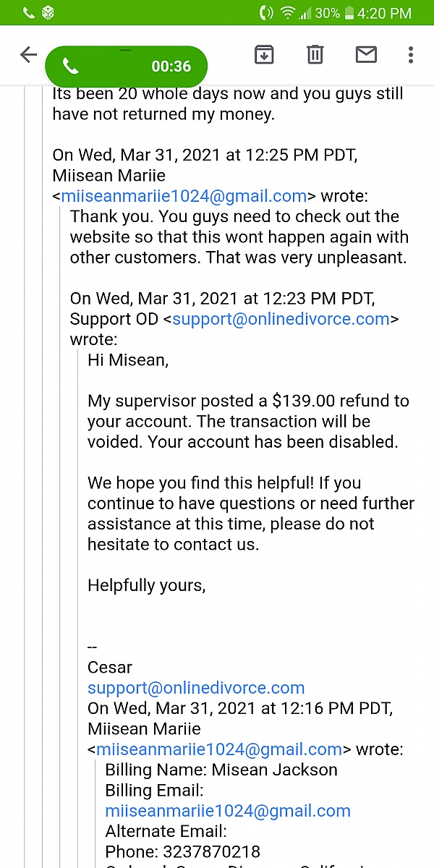Tap the dice-shaped notification icon in the status bar

(48, 13)
